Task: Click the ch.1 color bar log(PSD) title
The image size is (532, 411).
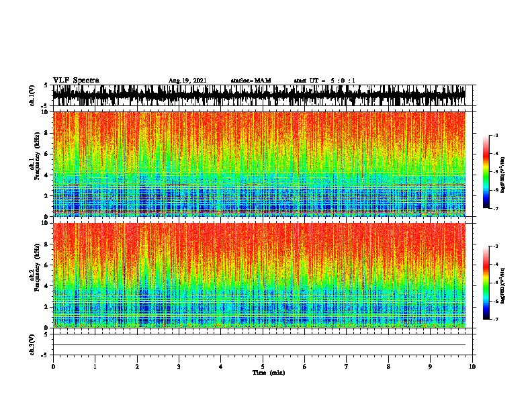Action: (502, 175)
